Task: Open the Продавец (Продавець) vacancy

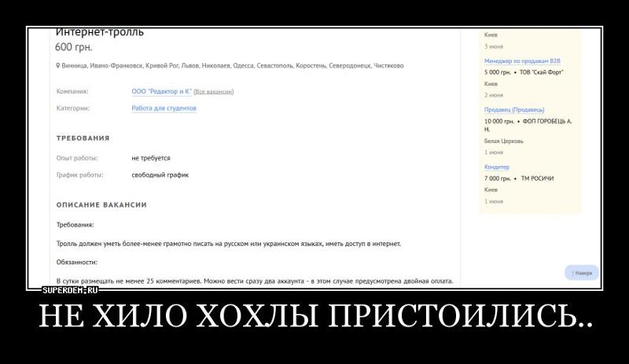Action: pyautogui.click(x=514, y=109)
